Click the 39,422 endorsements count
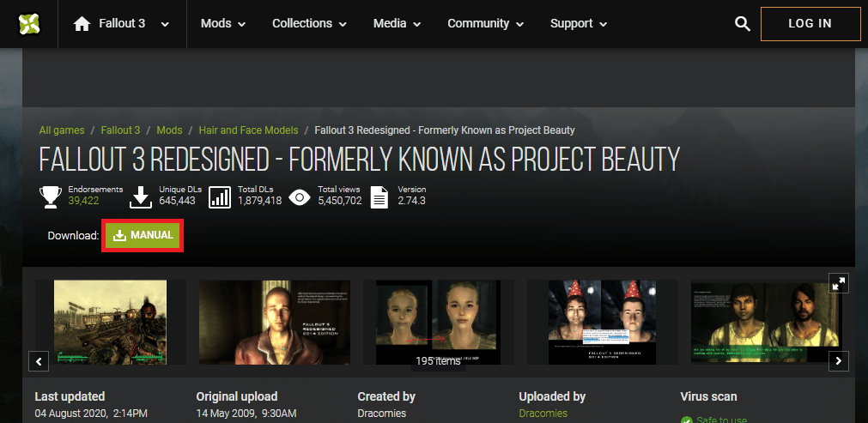Image resolution: width=868 pixels, height=423 pixels. point(83,201)
